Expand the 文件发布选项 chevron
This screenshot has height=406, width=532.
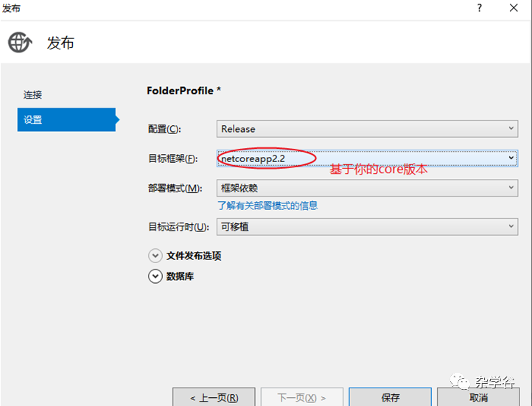[155, 256]
